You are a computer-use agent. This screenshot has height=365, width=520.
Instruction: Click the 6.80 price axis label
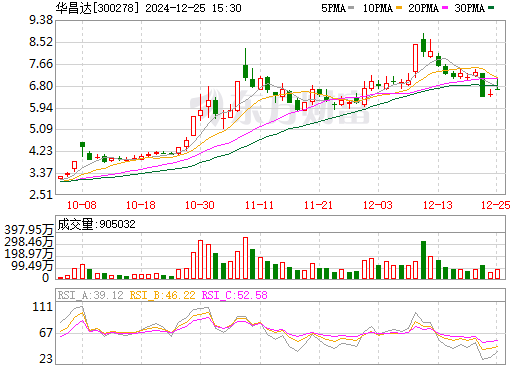click(x=41, y=86)
